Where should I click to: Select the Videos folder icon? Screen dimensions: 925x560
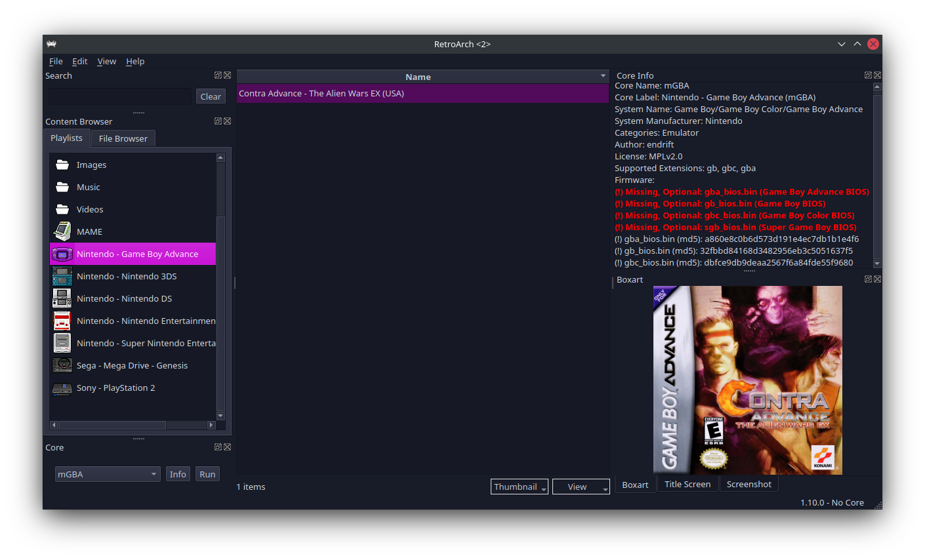(62, 209)
